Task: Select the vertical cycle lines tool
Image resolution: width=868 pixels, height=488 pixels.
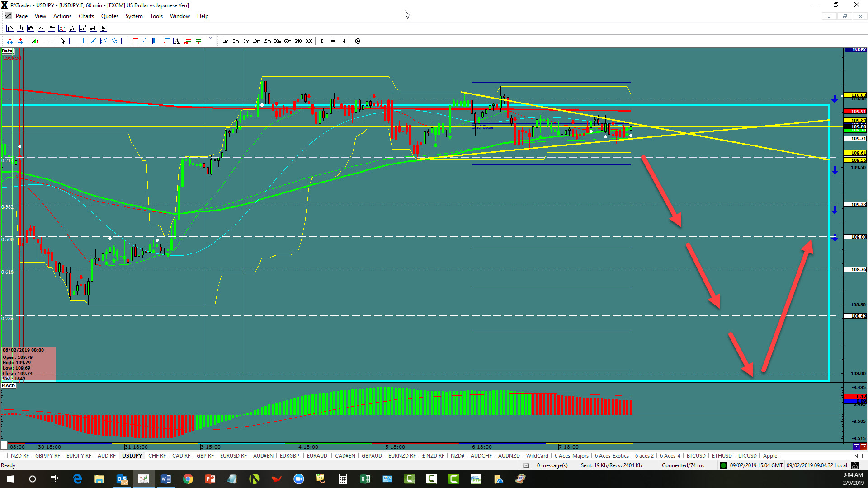Action: coord(156,41)
